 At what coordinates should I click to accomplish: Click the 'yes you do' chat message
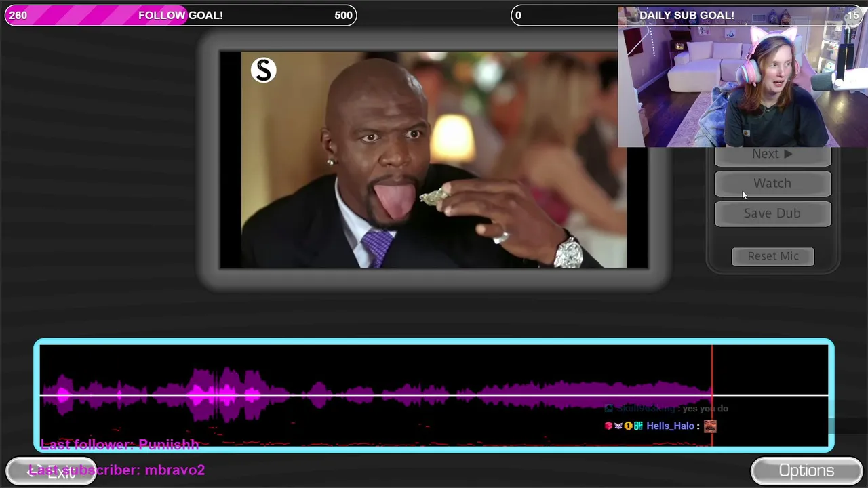tap(705, 409)
